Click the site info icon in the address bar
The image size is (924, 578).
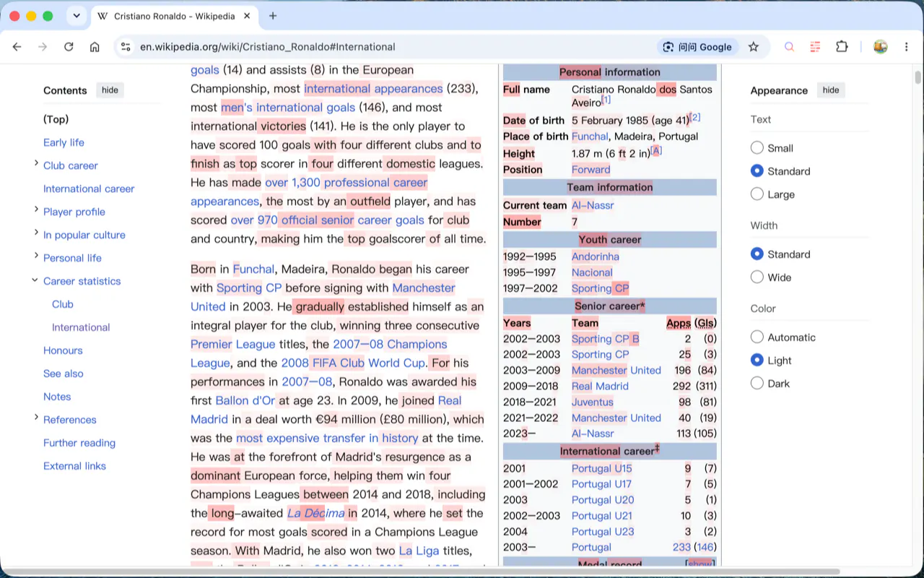[126, 47]
